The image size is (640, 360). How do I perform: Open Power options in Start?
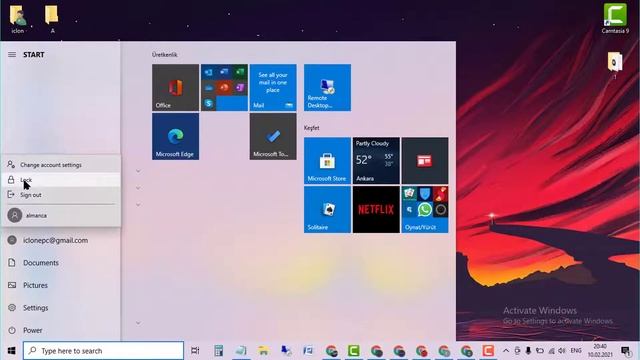coord(60,330)
